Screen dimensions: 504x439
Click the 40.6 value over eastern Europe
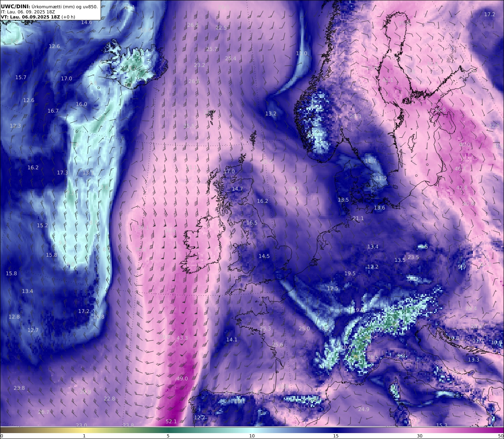click(469, 204)
